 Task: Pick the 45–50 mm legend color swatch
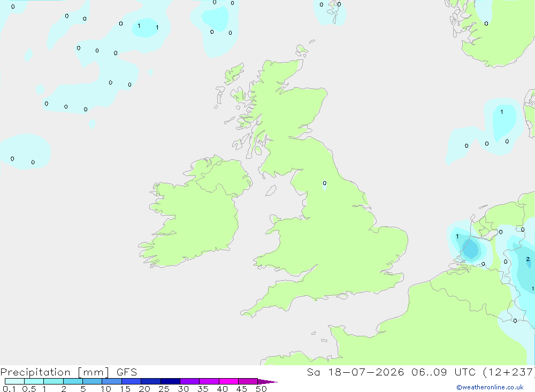(248, 381)
